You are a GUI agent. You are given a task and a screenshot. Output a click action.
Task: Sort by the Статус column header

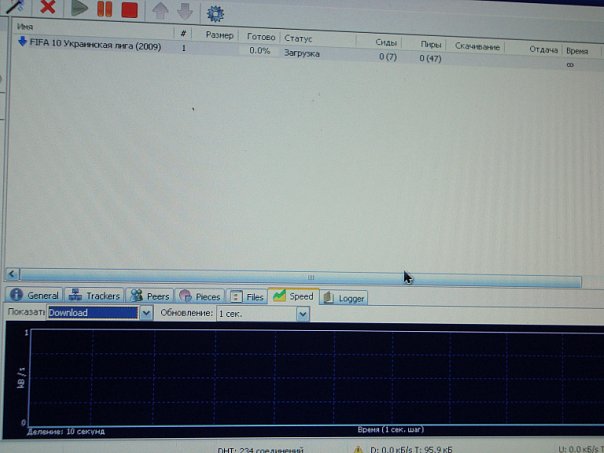(298, 39)
